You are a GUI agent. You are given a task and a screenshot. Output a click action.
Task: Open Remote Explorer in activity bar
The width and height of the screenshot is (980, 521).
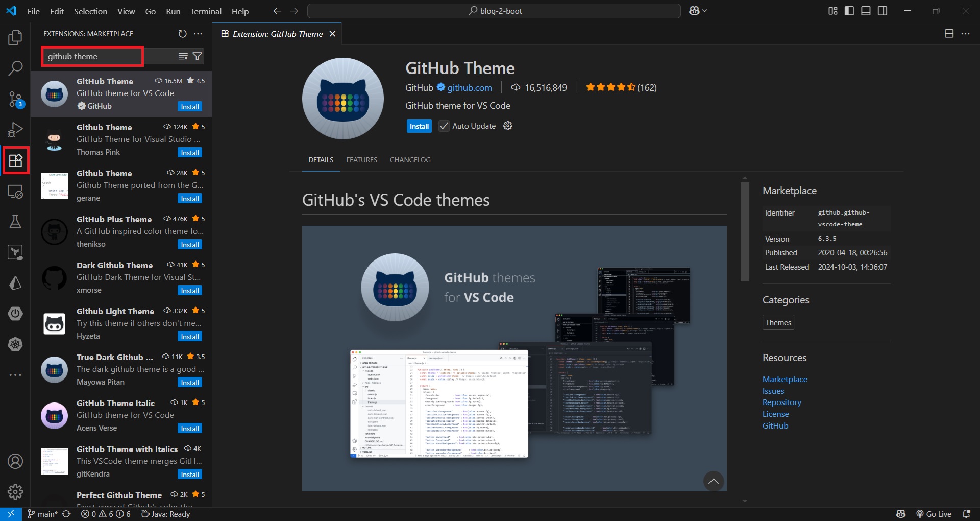pos(15,191)
